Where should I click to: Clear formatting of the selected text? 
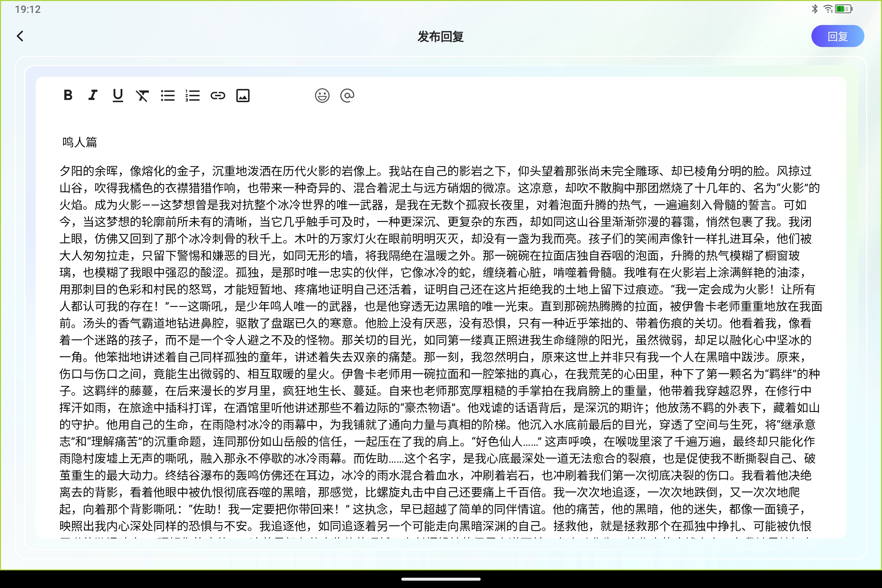pos(143,96)
